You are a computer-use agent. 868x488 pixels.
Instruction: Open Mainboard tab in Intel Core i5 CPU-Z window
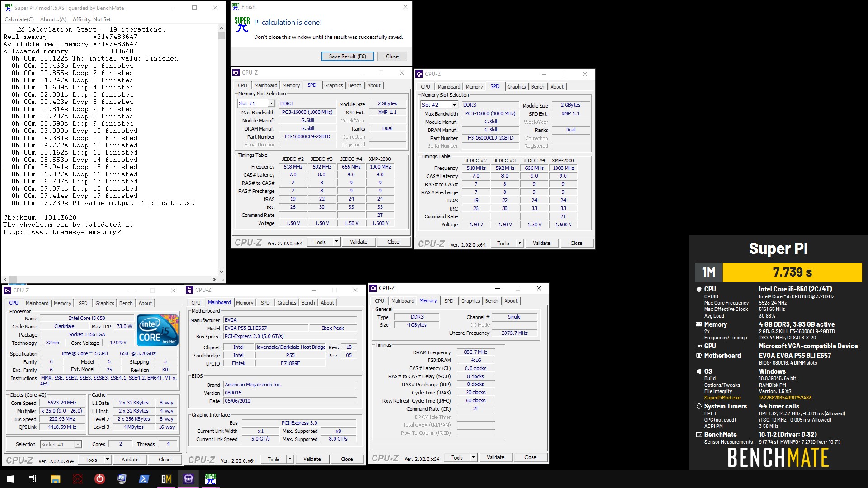tap(37, 303)
